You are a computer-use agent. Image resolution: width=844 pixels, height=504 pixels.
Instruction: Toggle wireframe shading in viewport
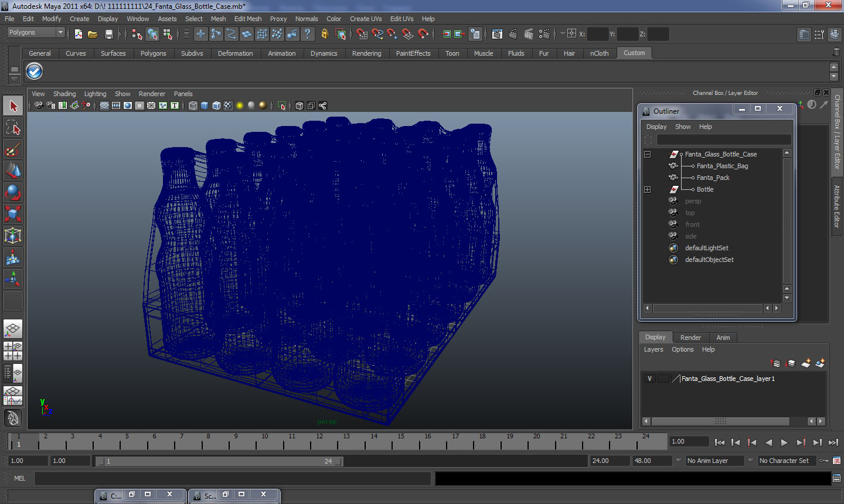point(193,105)
